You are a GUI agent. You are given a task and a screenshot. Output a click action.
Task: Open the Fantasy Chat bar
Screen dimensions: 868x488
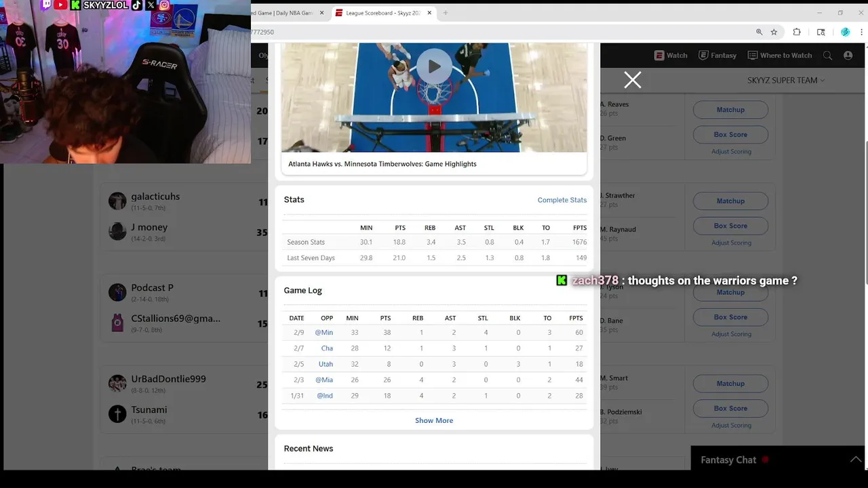779,460
